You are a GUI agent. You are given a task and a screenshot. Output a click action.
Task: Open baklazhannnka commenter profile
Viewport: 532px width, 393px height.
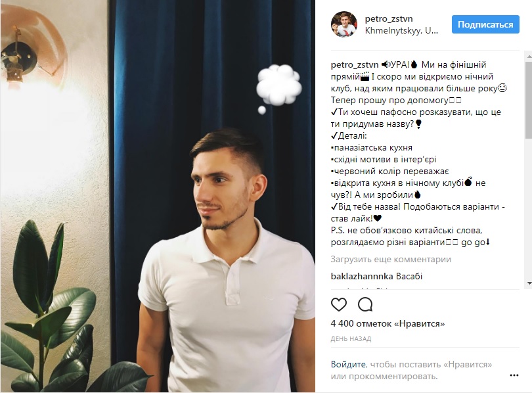[362, 276]
